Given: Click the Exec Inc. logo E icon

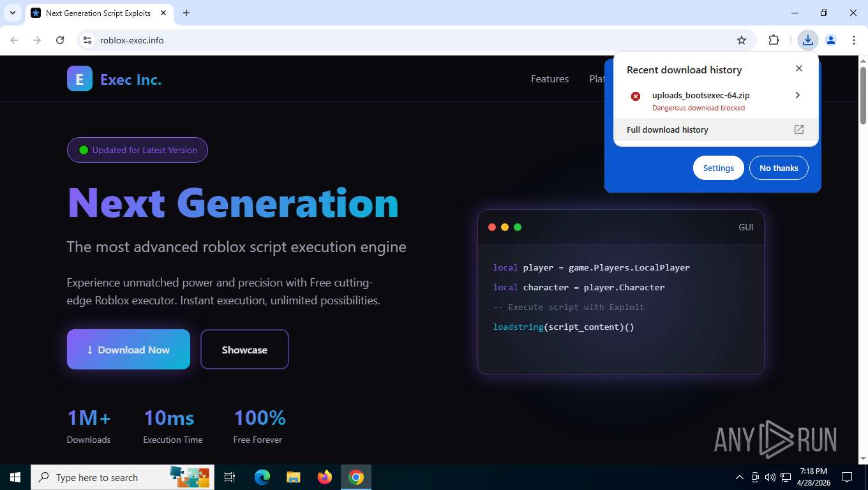Looking at the screenshot, I should (80, 79).
